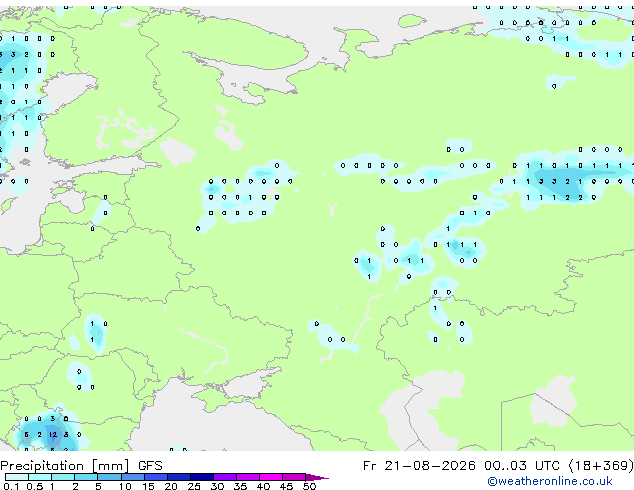The width and height of the screenshot is (634, 490).
Task: Click the 35 to 40 mm legend swatch
Action: point(248,477)
